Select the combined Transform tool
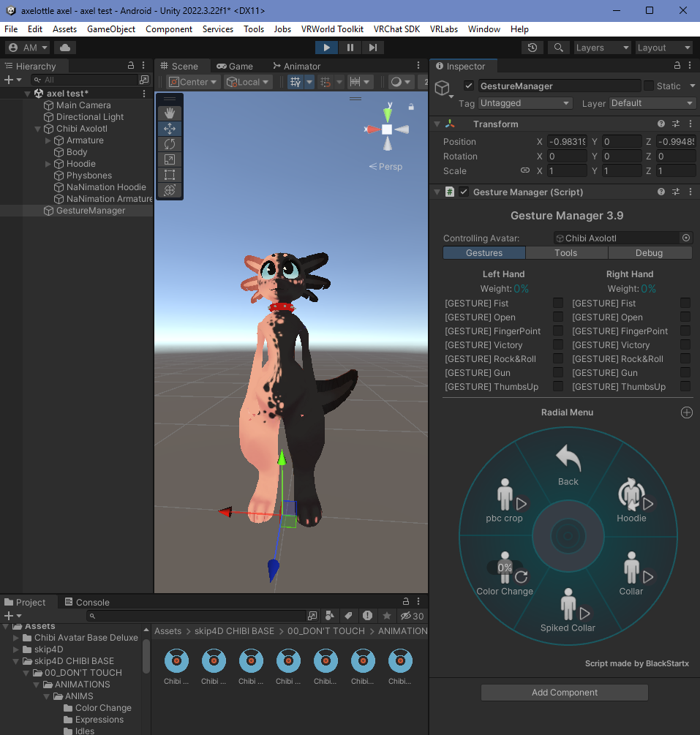The height and width of the screenshot is (735, 700). pyautogui.click(x=169, y=190)
